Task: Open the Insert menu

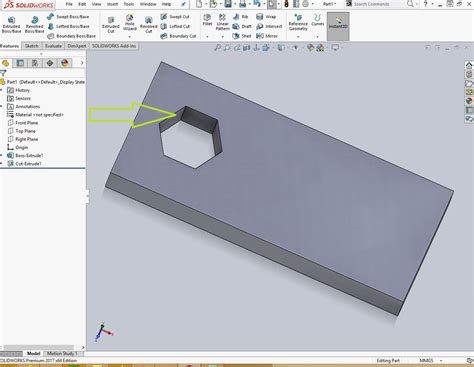Action: pos(112,4)
